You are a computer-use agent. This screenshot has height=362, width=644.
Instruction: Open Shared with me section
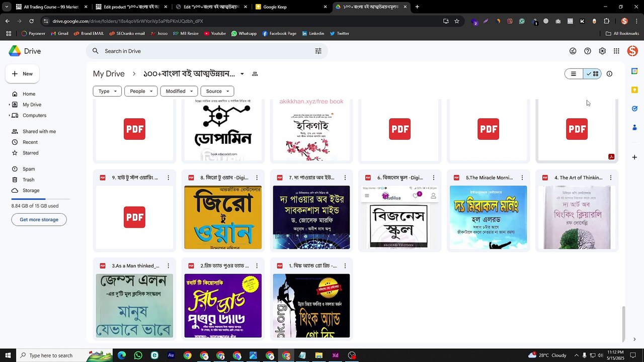pos(40,131)
